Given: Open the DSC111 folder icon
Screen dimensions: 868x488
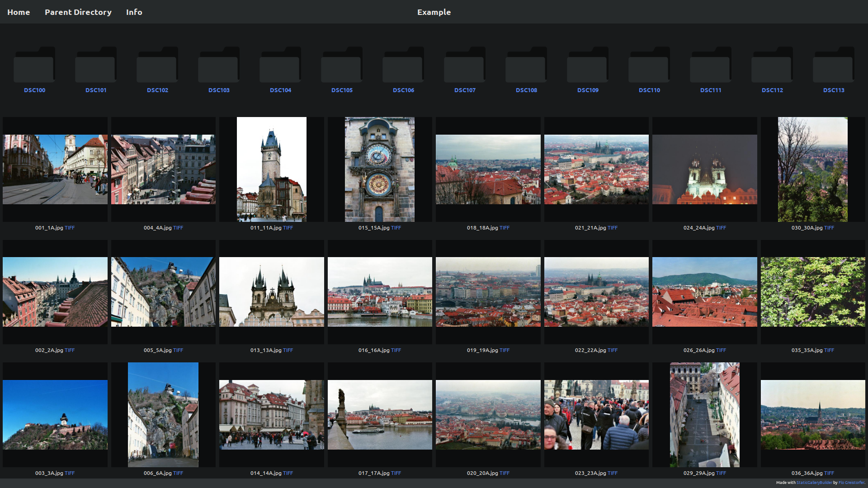Looking at the screenshot, I should tap(711, 65).
